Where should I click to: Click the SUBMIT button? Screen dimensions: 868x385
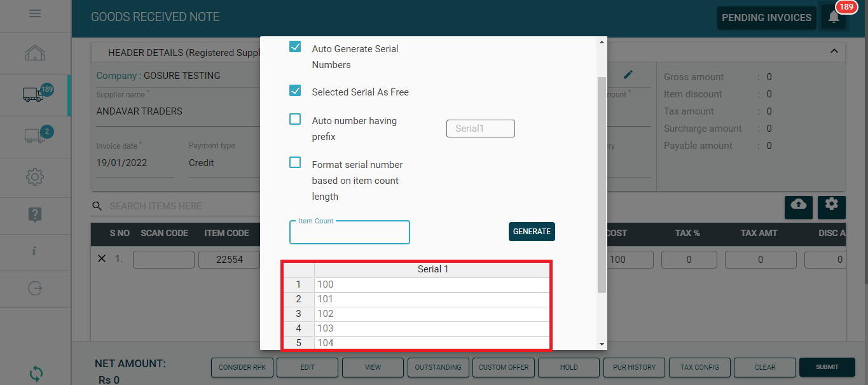pos(827,367)
